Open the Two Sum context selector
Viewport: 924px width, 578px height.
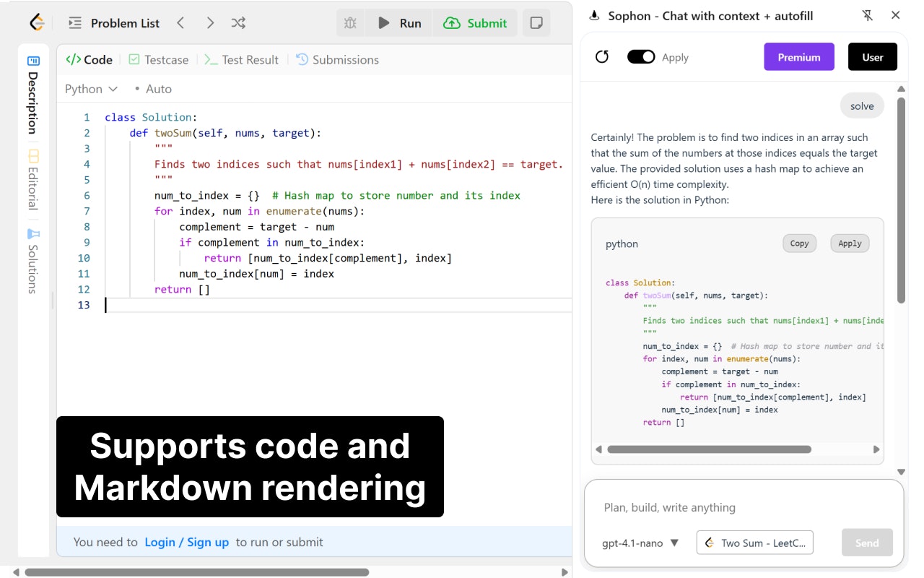(x=754, y=543)
